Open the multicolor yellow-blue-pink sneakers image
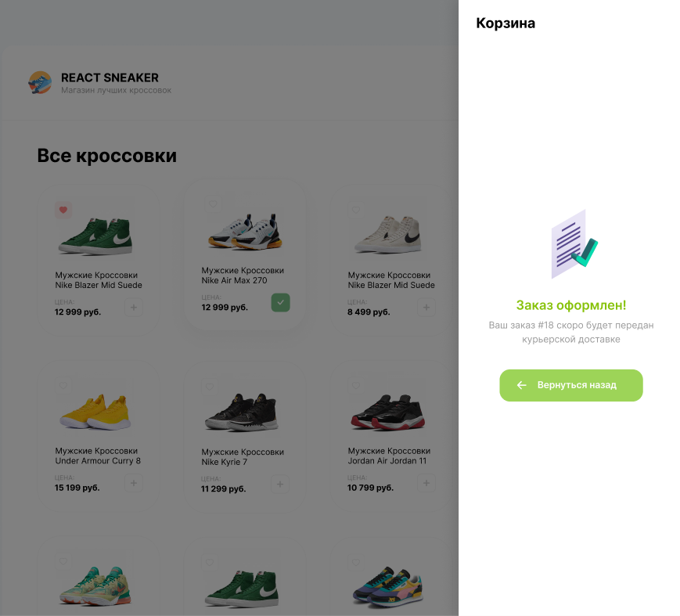The width and height of the screenshot is (680, 616). pos(388,586)
